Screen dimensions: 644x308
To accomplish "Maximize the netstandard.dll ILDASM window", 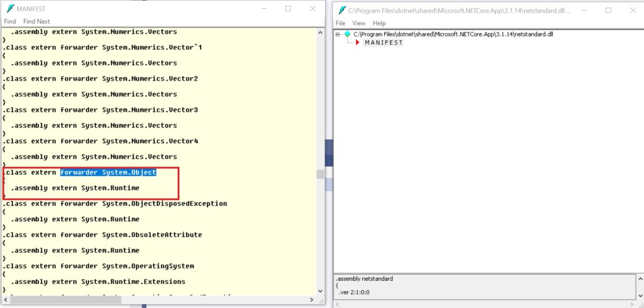I will [x=608, y=10].
